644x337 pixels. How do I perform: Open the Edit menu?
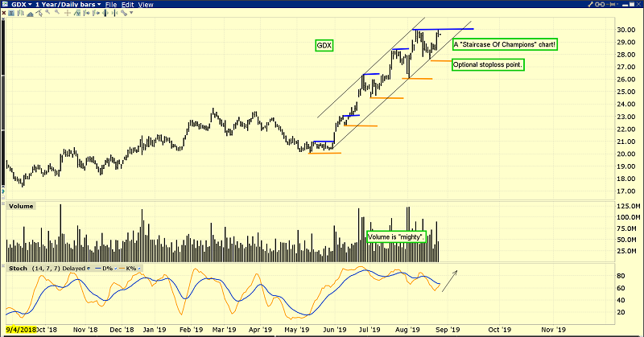click(128, 5)
